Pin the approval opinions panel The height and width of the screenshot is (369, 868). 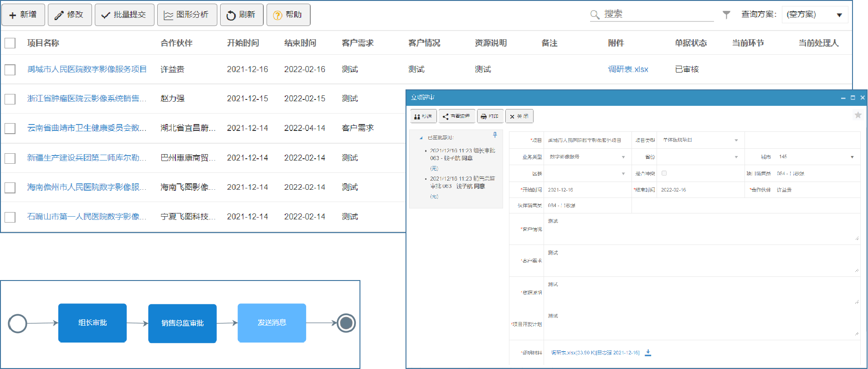[495, 135]
